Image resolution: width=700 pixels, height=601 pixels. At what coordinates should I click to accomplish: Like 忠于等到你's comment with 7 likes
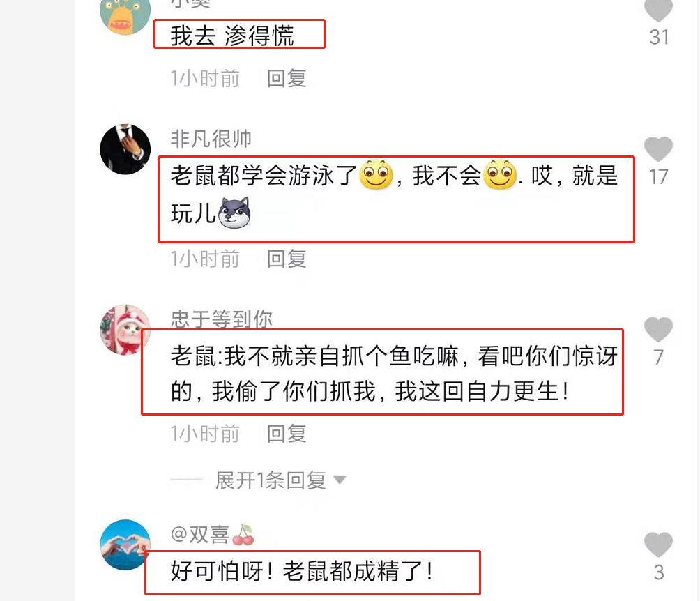(x=658, y=330)
